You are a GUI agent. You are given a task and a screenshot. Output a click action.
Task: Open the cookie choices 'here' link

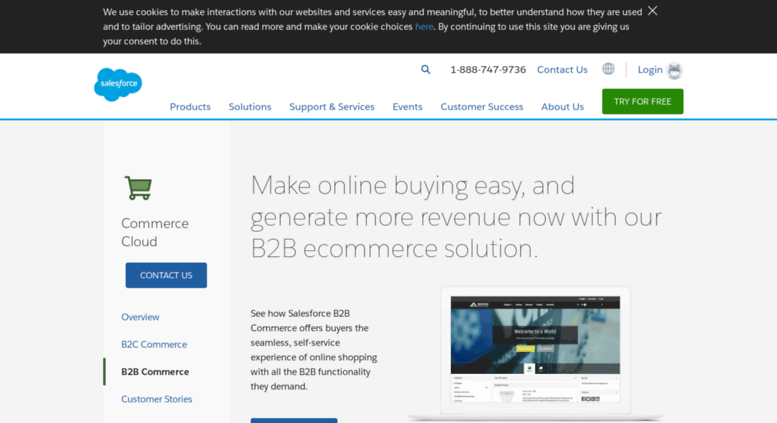click(x=424, y=27)
